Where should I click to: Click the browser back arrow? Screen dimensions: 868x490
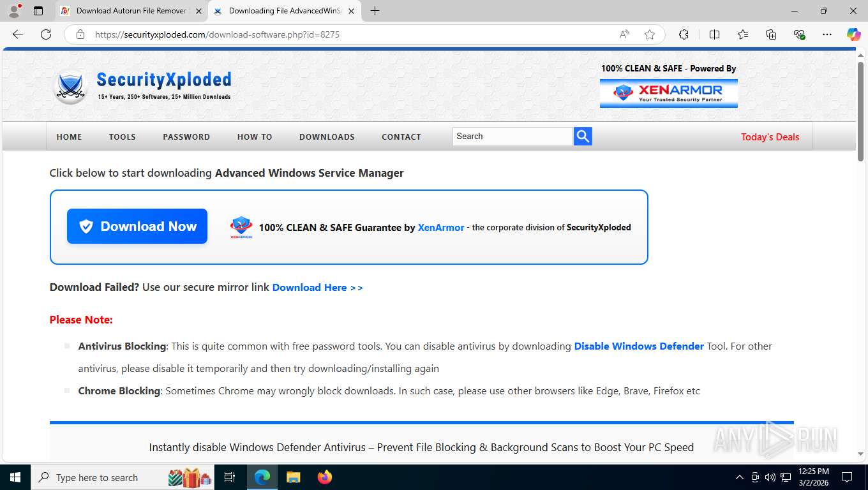pos(18,34)
